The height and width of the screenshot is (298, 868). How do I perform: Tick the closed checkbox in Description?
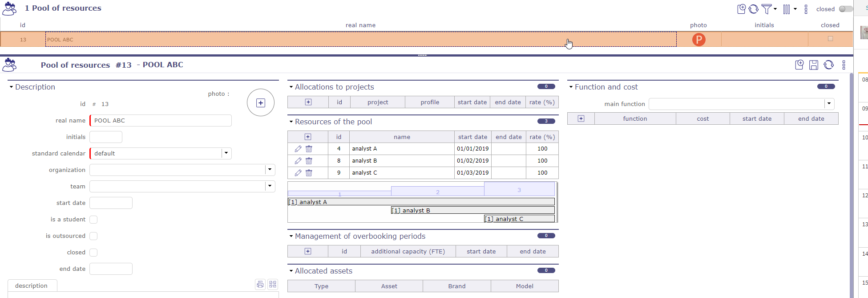93,253
